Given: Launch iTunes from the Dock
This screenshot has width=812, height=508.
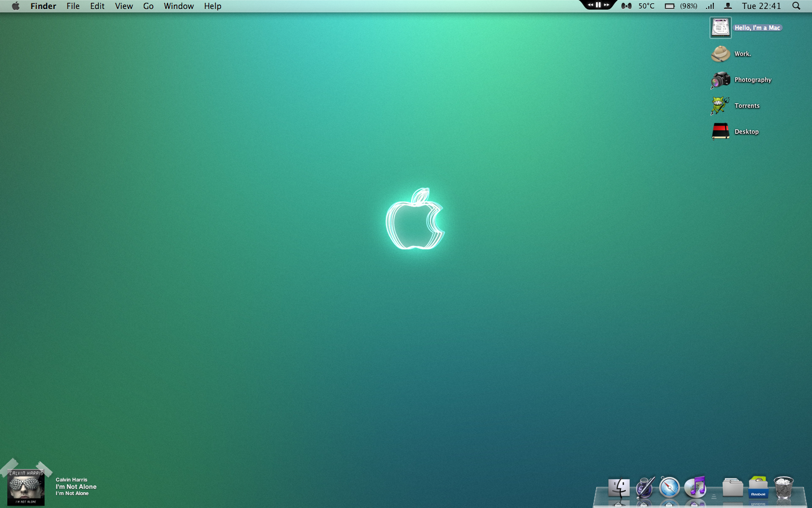Looking at the screenshot, I should point(695,487).
